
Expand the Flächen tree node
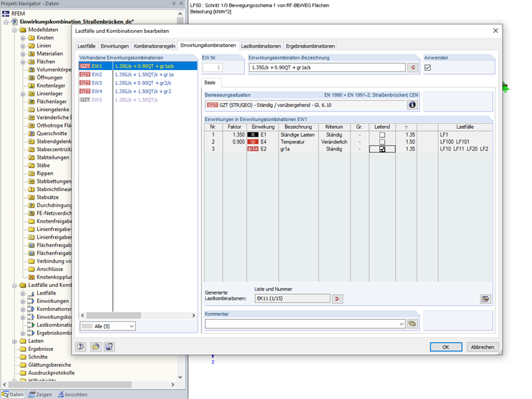tap(22, 62)
